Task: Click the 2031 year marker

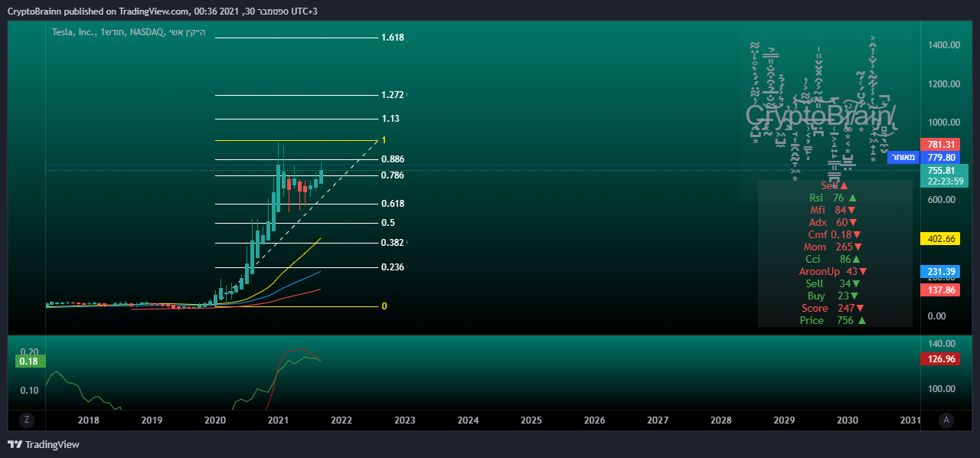Action: point(910,420)
